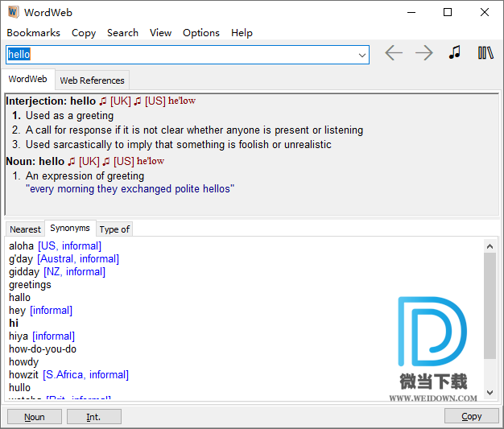Open the Copy menu
Image resolution: width=504 pixels, height=429 pixels.
[84, 33]
